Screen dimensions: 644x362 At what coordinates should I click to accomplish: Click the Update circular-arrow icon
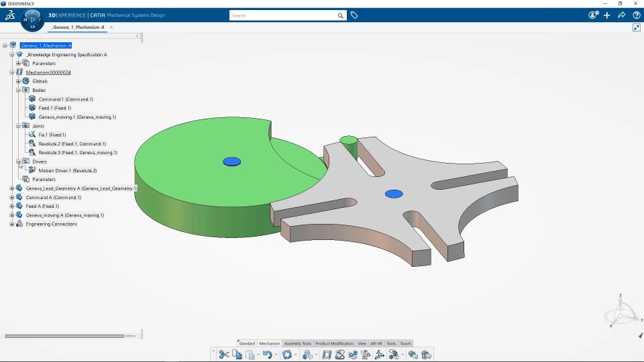click(287, 354)
